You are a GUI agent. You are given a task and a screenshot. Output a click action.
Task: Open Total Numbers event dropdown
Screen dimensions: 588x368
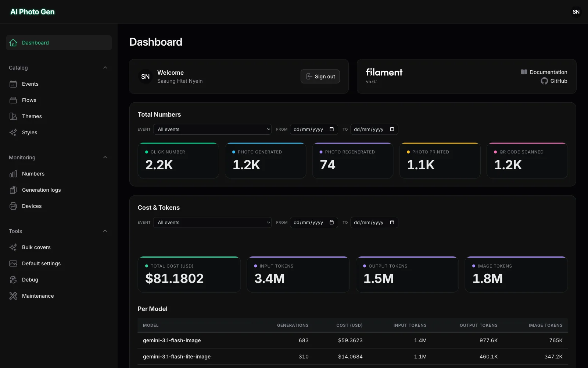[212, 129]
